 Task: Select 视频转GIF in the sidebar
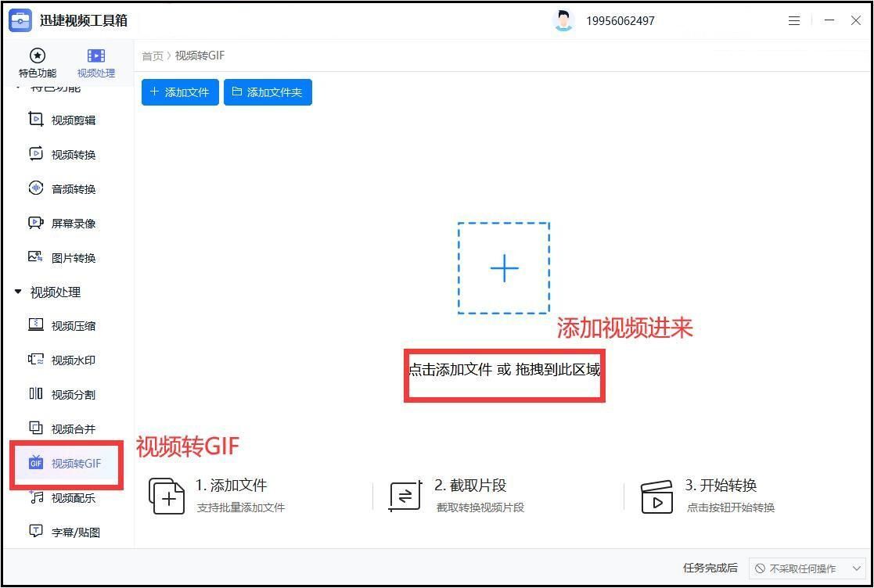(x=65, y=463)
